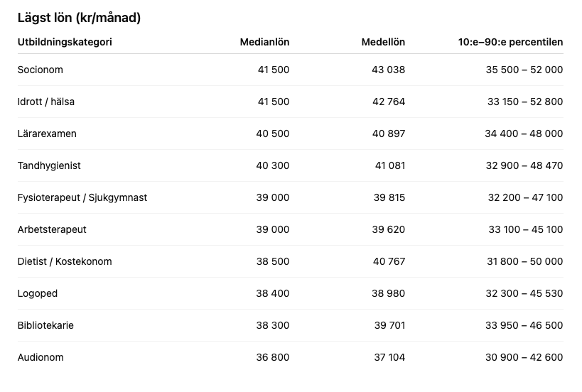Click Tandhygienist's median salary 40 300

pyautogui.click(x=273, y=165)
